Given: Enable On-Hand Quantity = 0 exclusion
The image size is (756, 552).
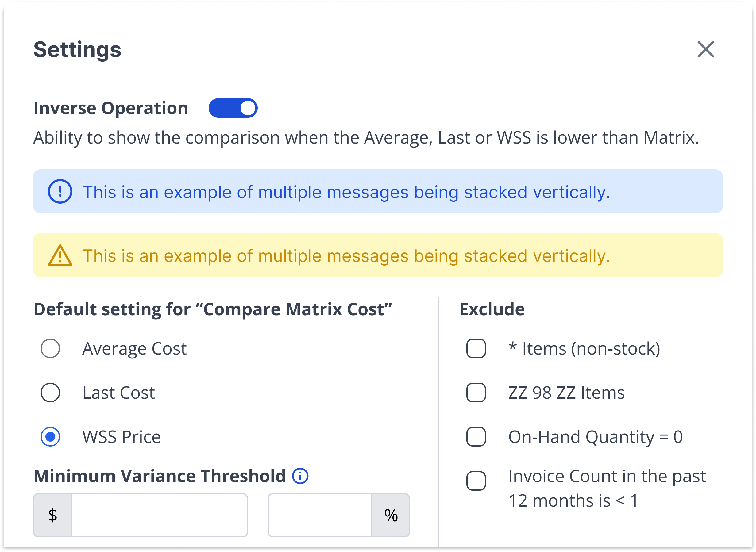Looking at the screenshot, I should 476,437.
